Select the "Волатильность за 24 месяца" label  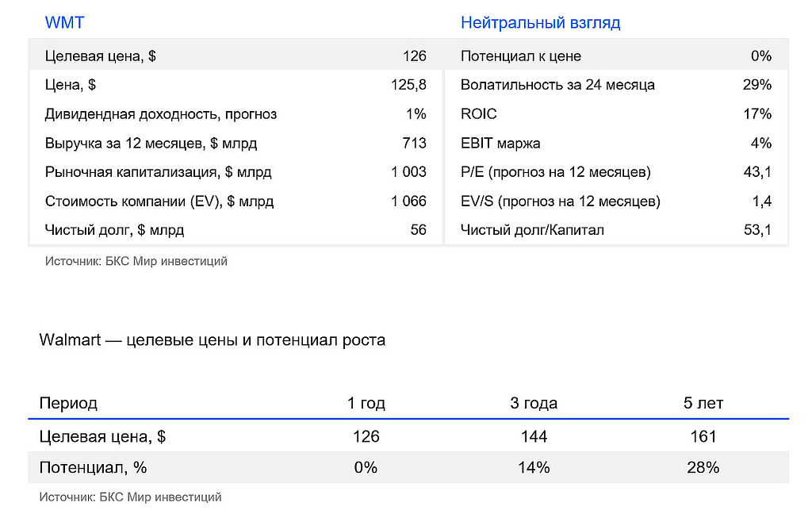pos(557,85)
